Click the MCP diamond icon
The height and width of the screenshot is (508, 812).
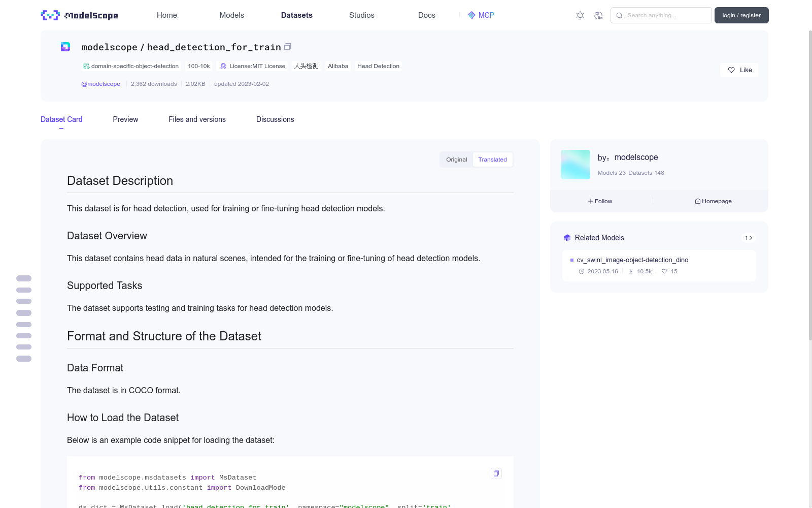pos(471,15)
